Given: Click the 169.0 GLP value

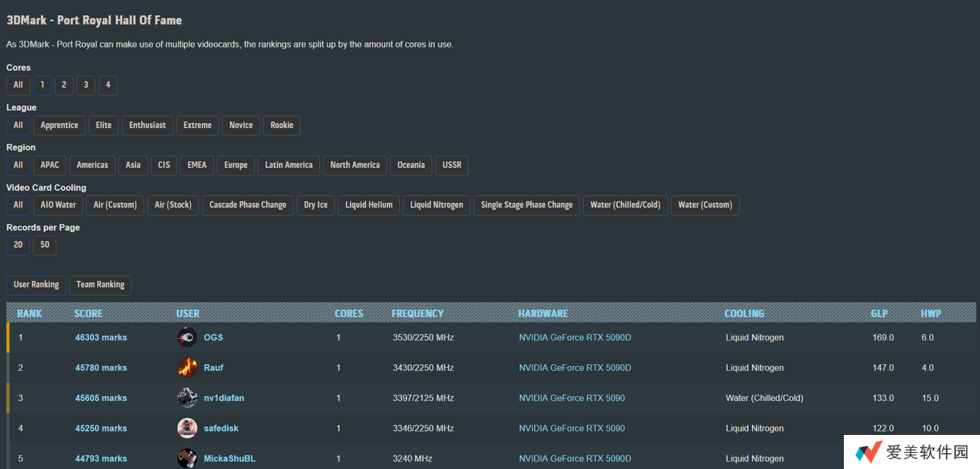Looking at the screenshot, I should pyautogui.click(x=883, y=338).
